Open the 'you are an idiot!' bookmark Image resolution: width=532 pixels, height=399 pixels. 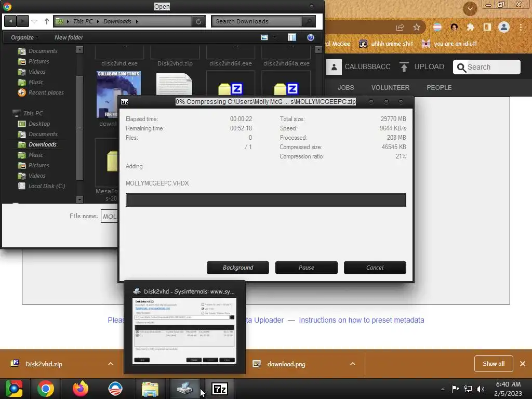tap(449, 44)
